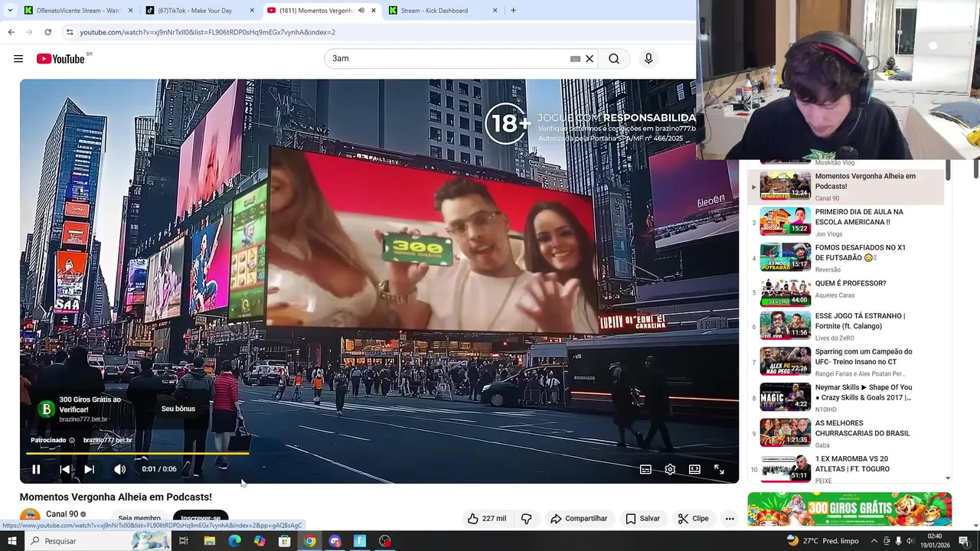Close the TikTok tab

252,11
